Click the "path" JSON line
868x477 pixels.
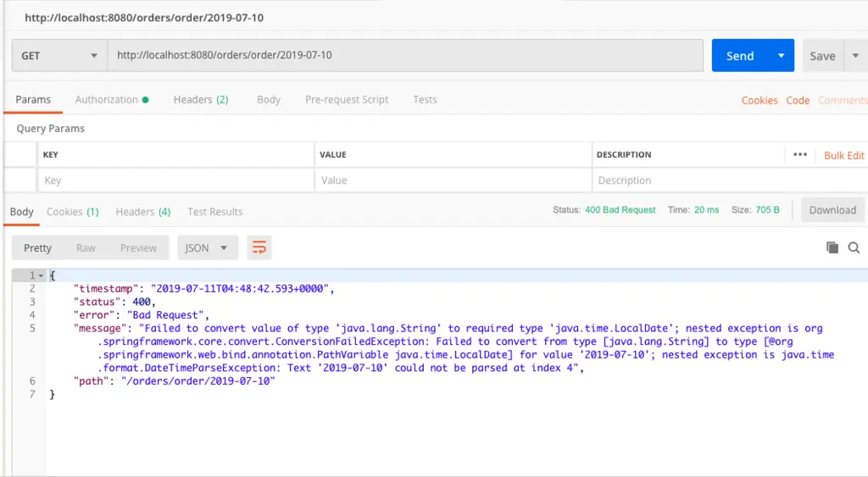[x=175, y=380]
